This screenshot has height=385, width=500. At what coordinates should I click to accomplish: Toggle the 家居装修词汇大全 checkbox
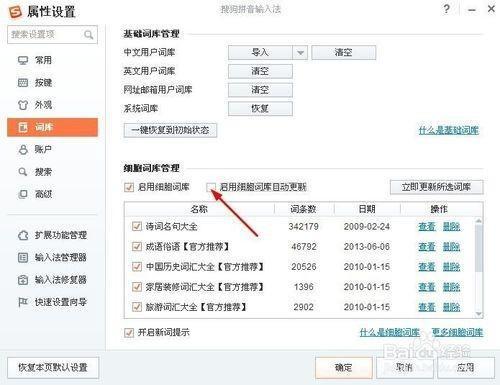click(137, 287)
